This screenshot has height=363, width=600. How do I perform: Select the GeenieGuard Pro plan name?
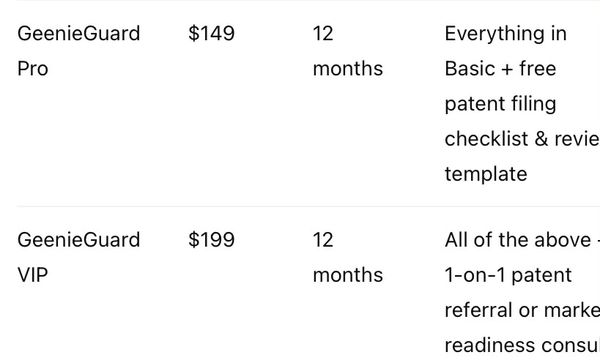click(78, 51)
